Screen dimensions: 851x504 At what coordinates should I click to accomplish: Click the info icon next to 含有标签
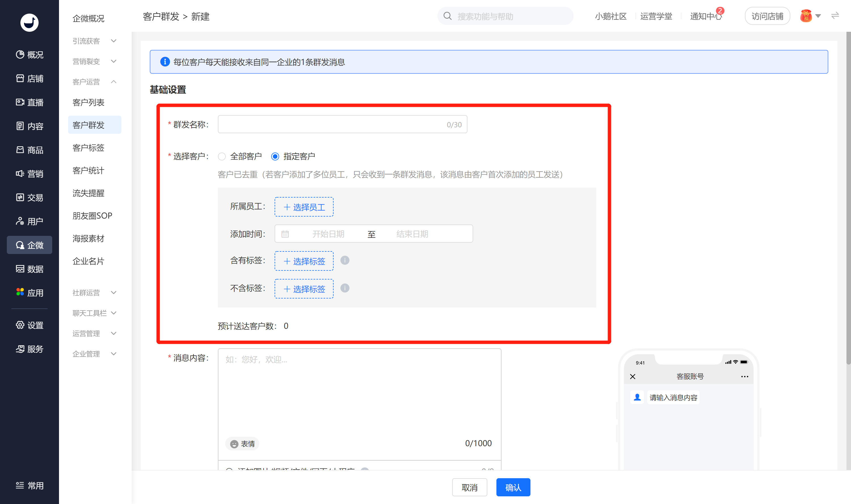(x=345, y=261)
